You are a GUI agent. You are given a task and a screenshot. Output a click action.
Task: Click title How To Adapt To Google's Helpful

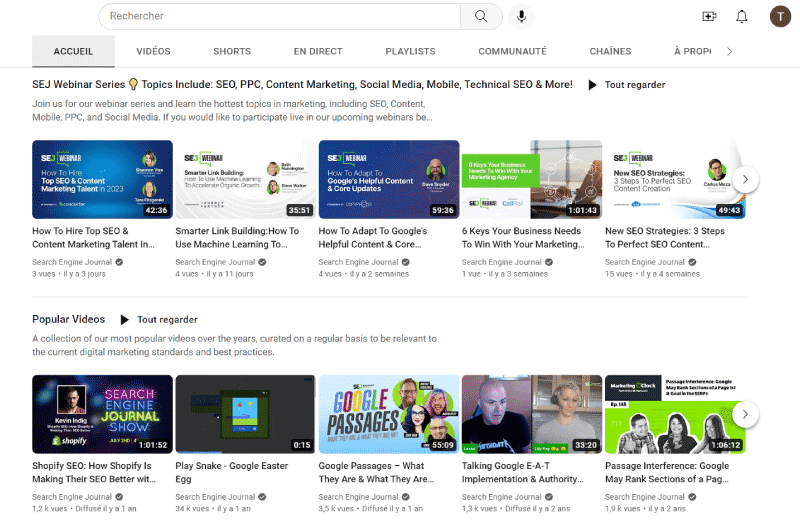(373, 238)
